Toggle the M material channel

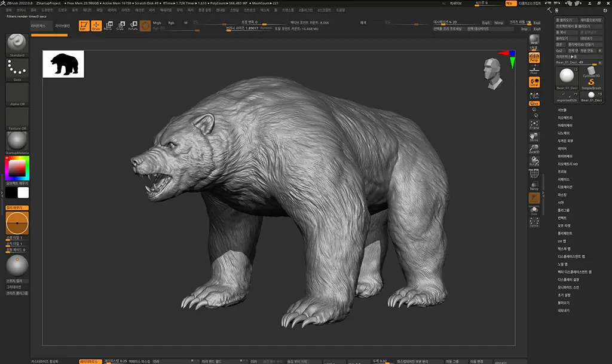(186, 23)
